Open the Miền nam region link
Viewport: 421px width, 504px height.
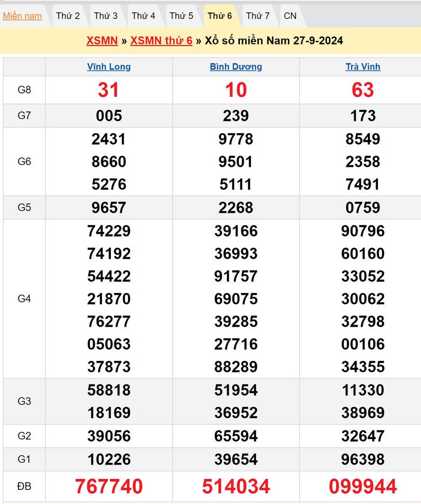(22, 16)
